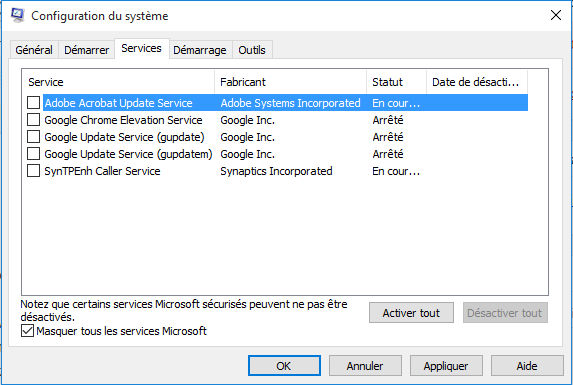Tick the Google Update Service (gupdatem) checkbox
The image size is (573, 385).
pyautogui.click(x=34, y=154)
